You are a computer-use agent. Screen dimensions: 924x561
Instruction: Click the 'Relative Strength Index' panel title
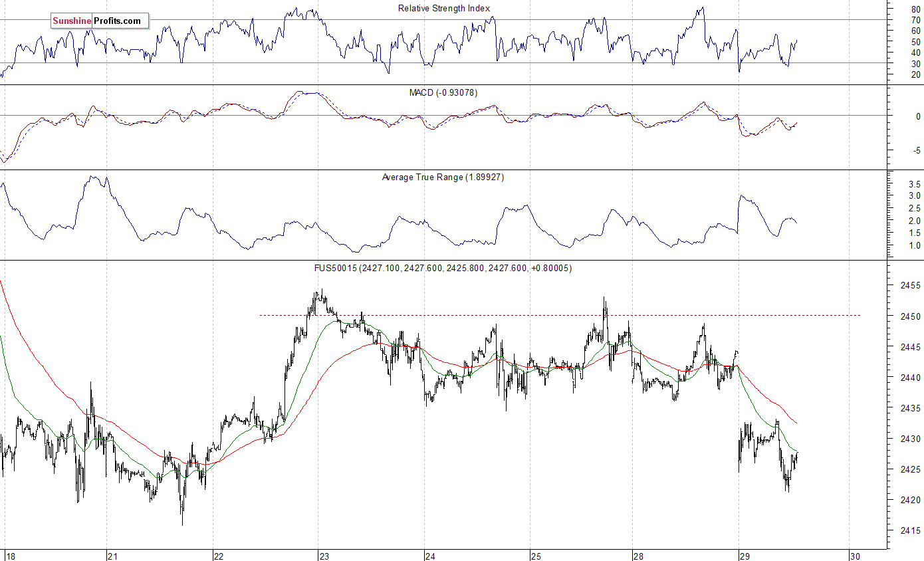[x=444, y=8]
